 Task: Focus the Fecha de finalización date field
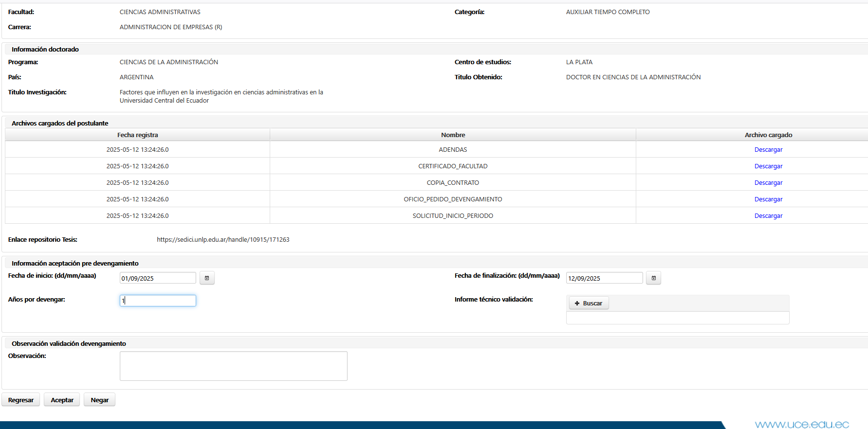click(x=604, y=278)
